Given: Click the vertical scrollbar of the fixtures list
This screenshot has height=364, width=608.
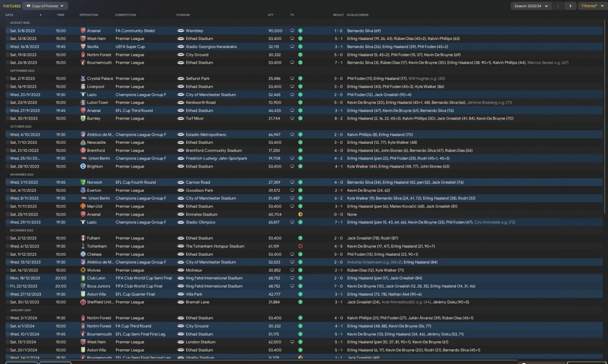Looking at the screenshot, I should pyautogui.click(x=605, y=116).
